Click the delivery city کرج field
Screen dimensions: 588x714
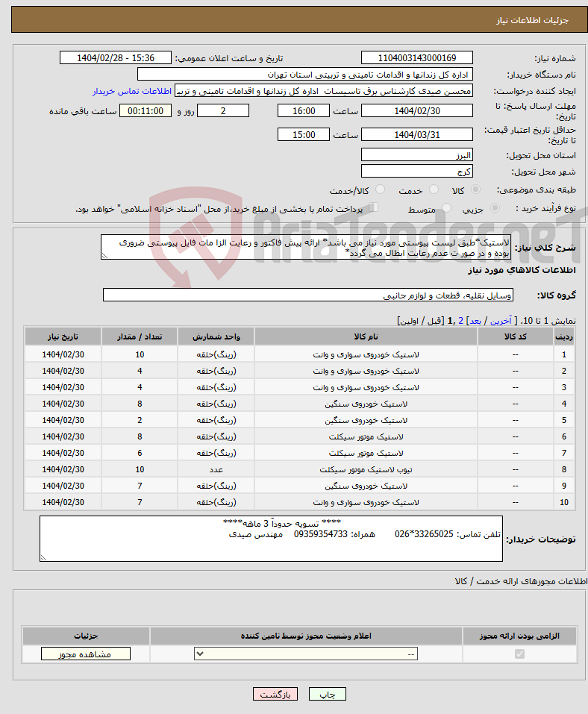click(x=417, y=171)
